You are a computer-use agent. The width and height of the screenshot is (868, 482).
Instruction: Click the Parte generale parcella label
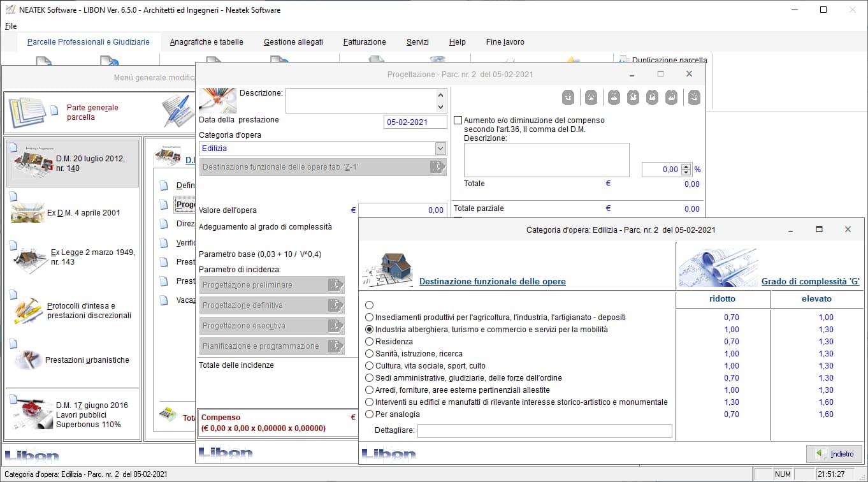tap(92, 112)
